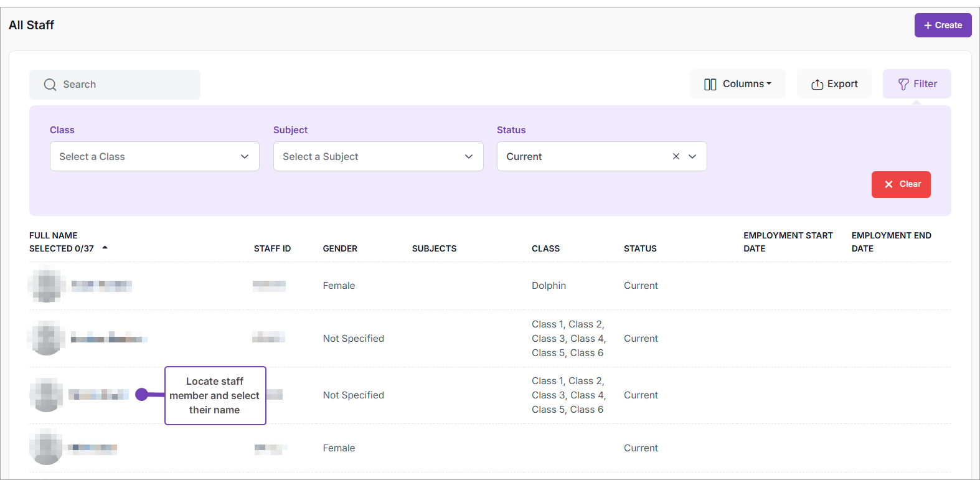Click the Filter funnel icon
Screen dimensions: 980x480
point(903,84)
